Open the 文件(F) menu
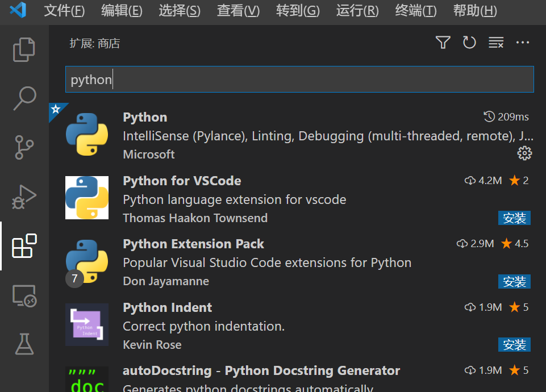Viewport: 546px width, 392px height. point(64,11)
